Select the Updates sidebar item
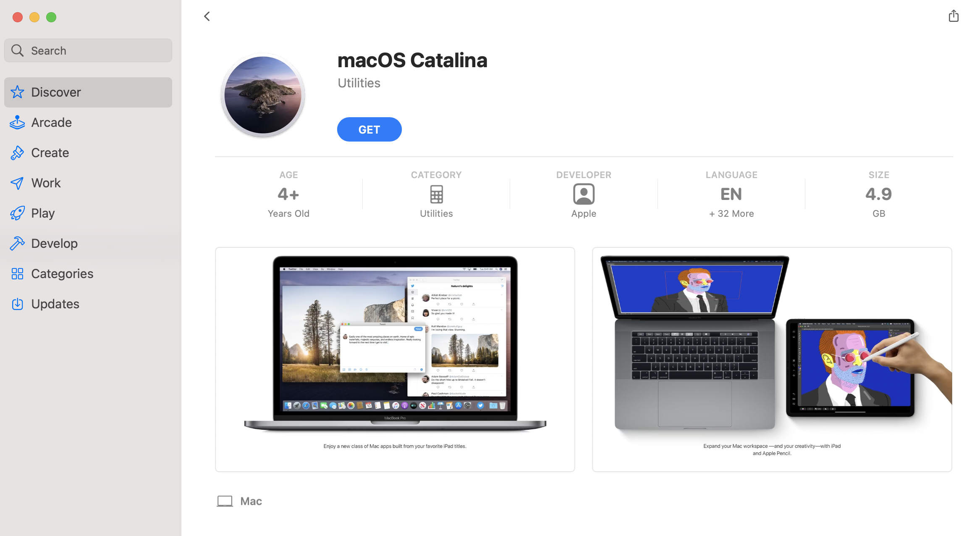This screenshot has width=980, height=536. point(88,304)
